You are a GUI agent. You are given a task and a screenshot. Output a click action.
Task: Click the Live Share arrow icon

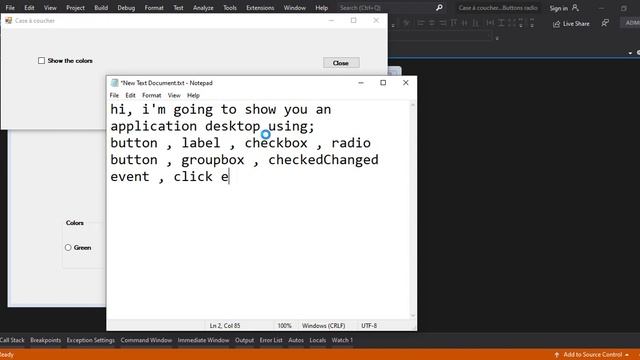point(556,24)
